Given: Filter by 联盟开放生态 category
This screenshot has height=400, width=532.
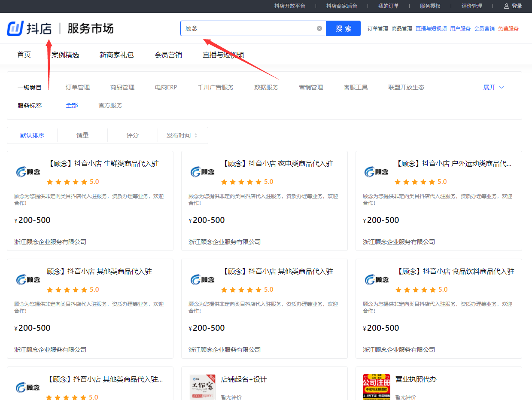Looking at the screenshot, I should pyautogui.click(x=406, y=87).
